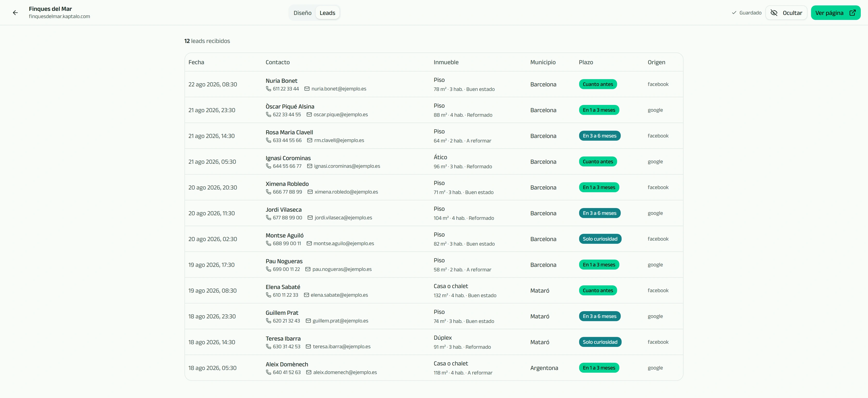The image size is (868, 398).
Task: Click email icon for Guillem Prat
Action: point(308,321)
